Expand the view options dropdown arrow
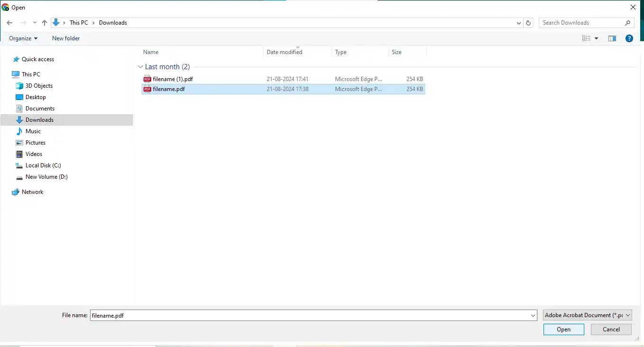 [x=596, y=38]
